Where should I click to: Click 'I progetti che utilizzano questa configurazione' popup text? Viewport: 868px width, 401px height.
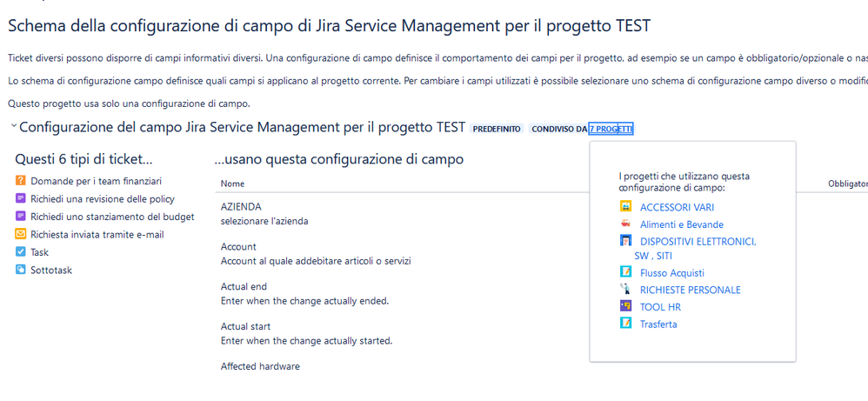click(684, 182)
